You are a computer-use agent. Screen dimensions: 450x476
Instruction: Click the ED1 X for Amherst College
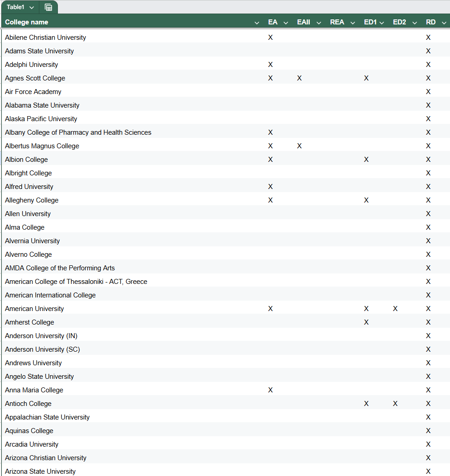coord(366,322)
